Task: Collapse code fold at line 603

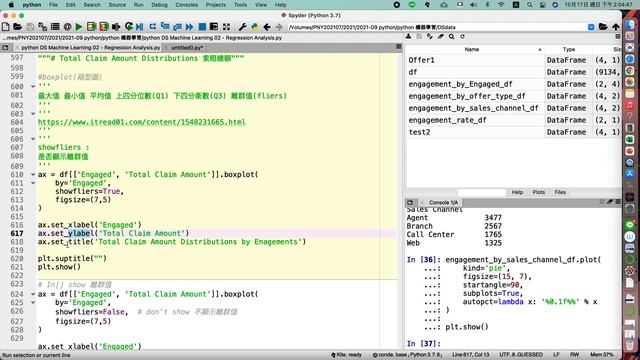Action: 33,113
